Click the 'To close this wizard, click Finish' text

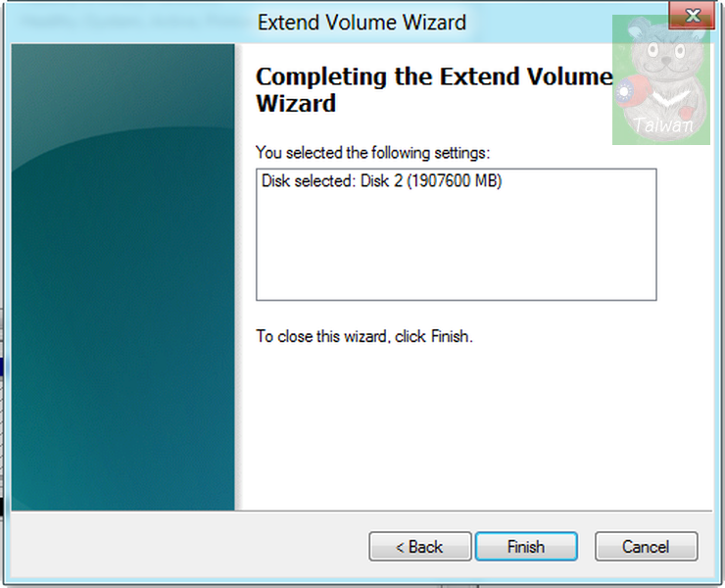(364, 336)
